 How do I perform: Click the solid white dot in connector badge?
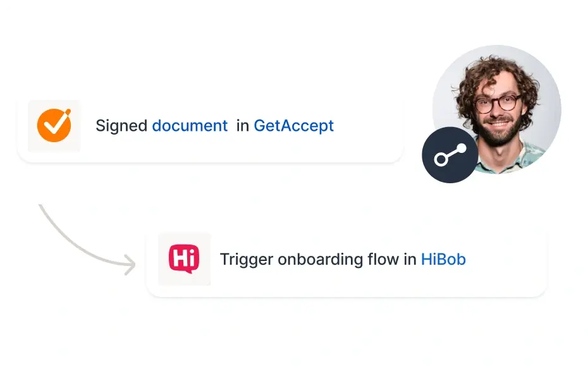click(461, 148)
